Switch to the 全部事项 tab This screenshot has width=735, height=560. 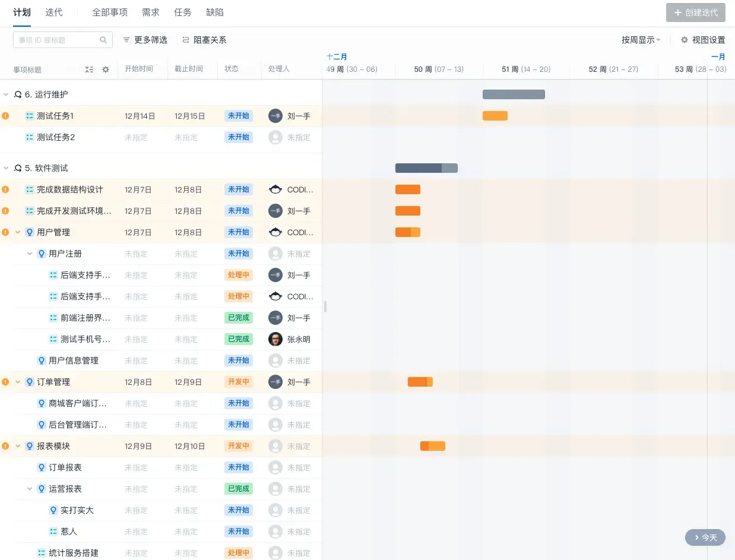tap(109, 12)
